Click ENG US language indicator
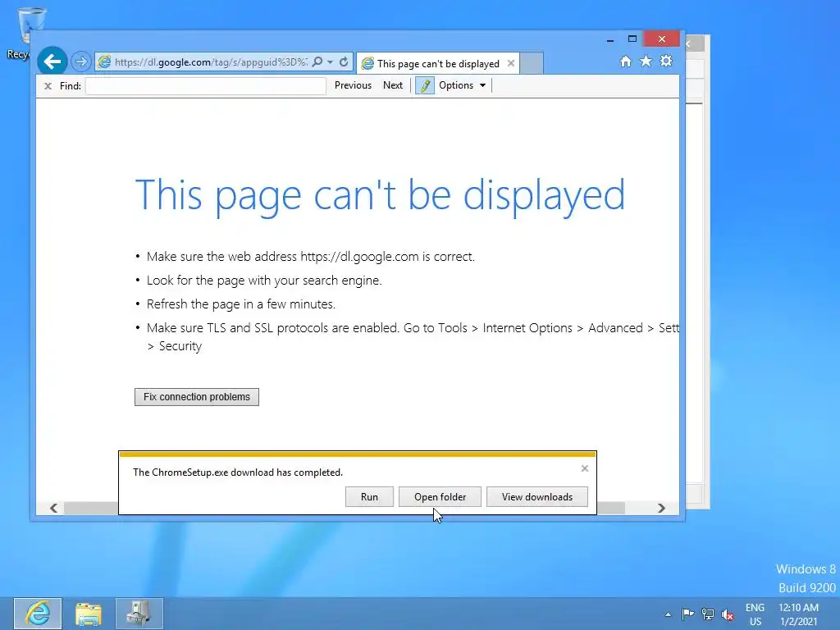The width and height of the screenshot is (840, 630). (x=755, y=614)
